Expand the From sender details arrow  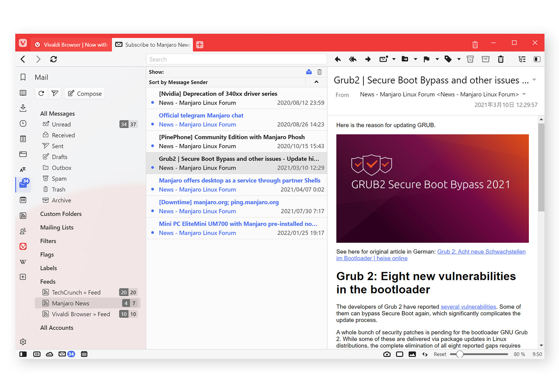tap(524, 94)
